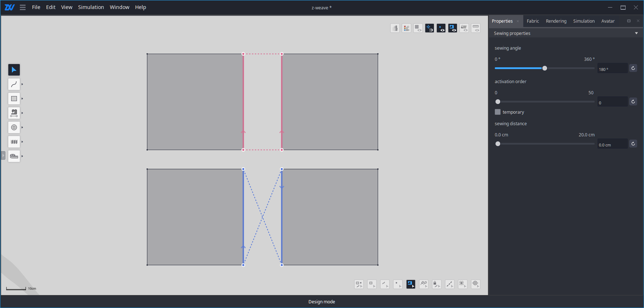Click the sewing angle input field
Screen dimensions: 644x308
[x=612, y=68]
